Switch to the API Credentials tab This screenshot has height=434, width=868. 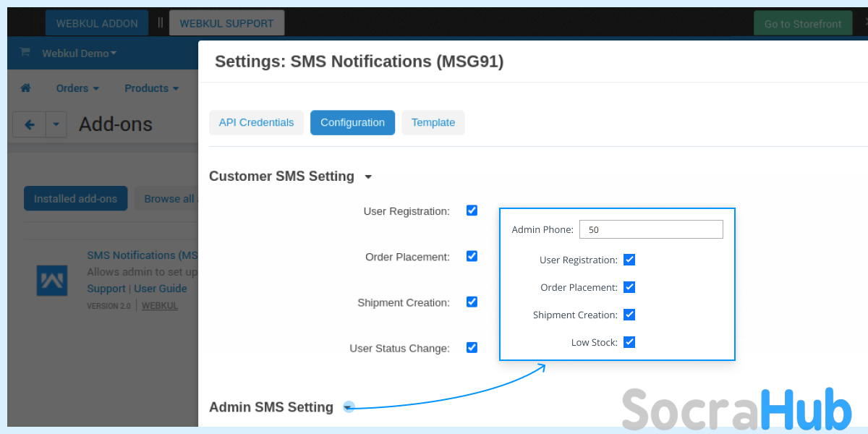tap(256, 123)
